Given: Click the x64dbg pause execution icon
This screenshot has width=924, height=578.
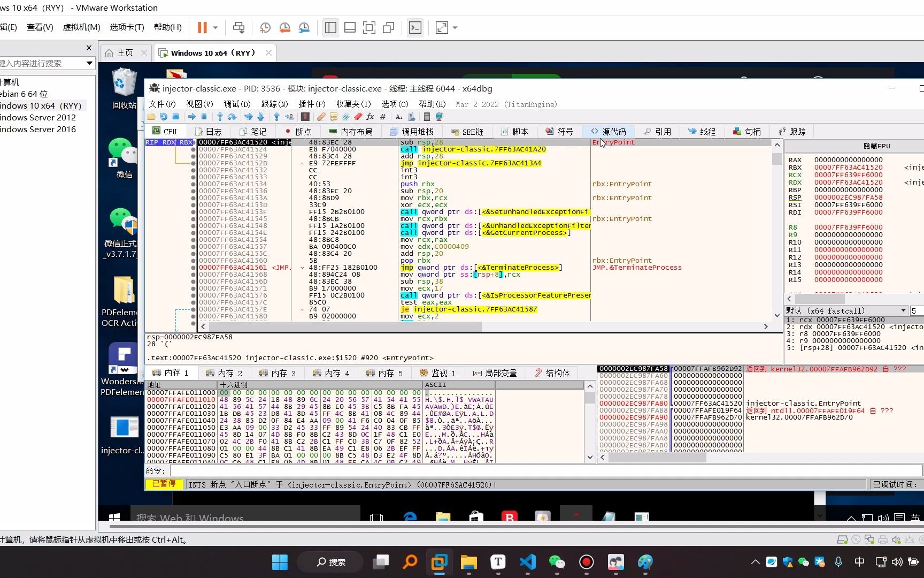Looking at the screenshot, I should click(204, 117).
